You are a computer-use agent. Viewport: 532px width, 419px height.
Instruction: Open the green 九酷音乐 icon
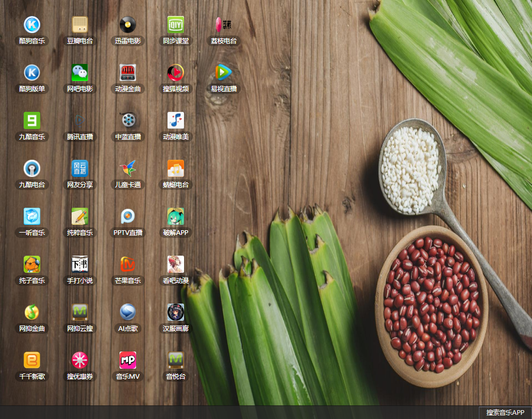pos(32,121)
